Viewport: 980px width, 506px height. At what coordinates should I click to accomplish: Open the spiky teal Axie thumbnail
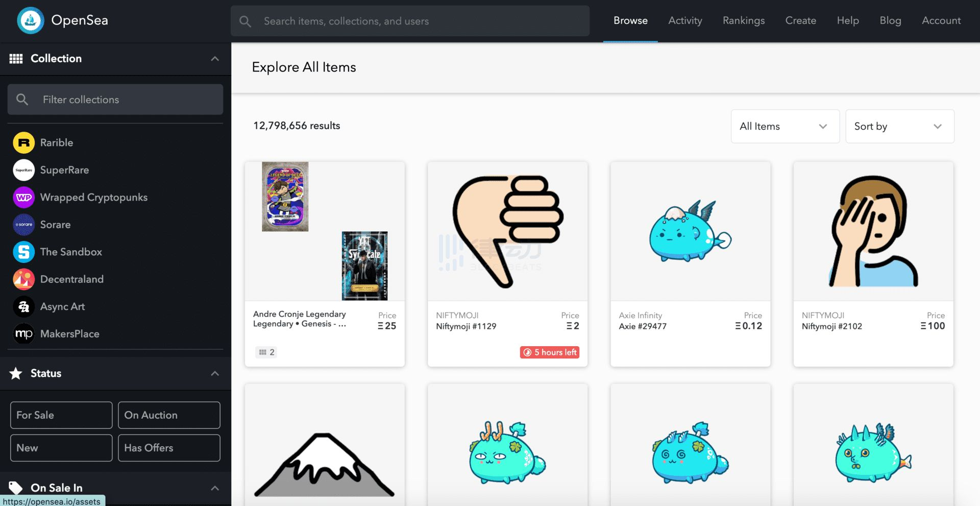[x=873, y=453]
